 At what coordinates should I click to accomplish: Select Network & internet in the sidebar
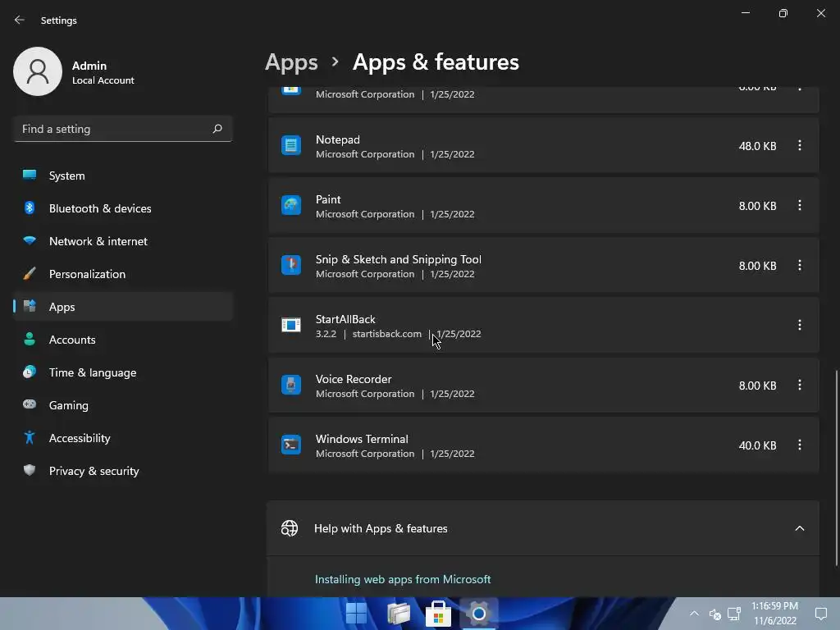tap(123, 241)
